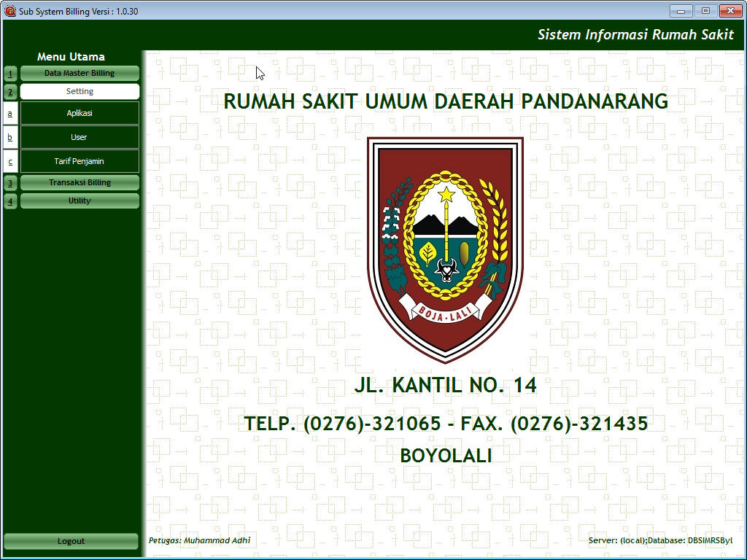Minimize the billing application window
The image size is (747, 560).
click(x=681, y=10)
